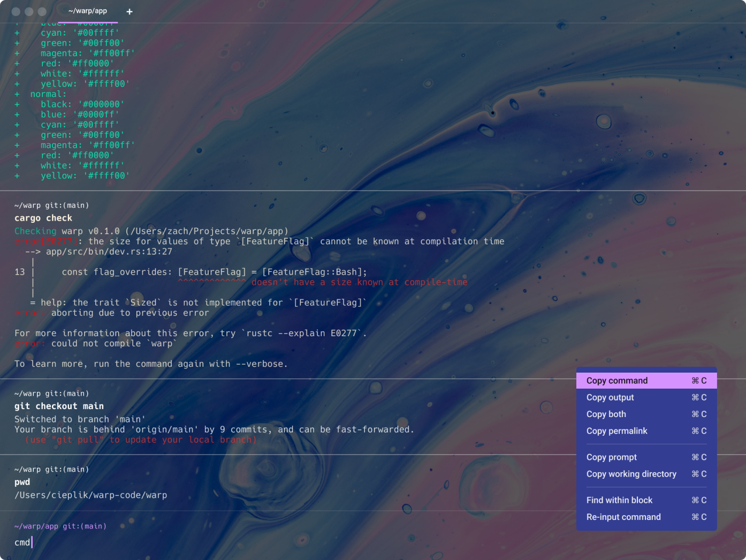
Task: Click the "Copy both" option
Action: pyautogui.click(x=606, y=414)
